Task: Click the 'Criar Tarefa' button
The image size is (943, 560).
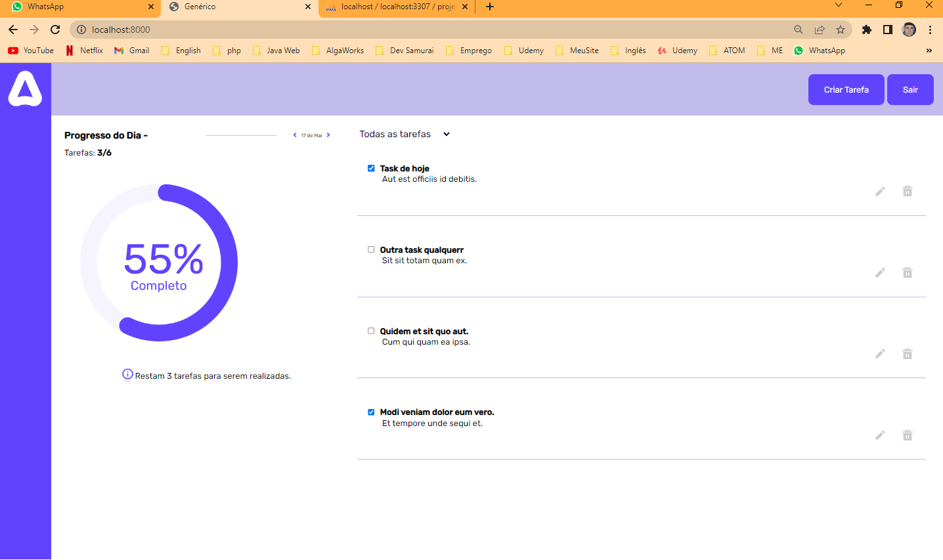Action: [x=846, y=90]
